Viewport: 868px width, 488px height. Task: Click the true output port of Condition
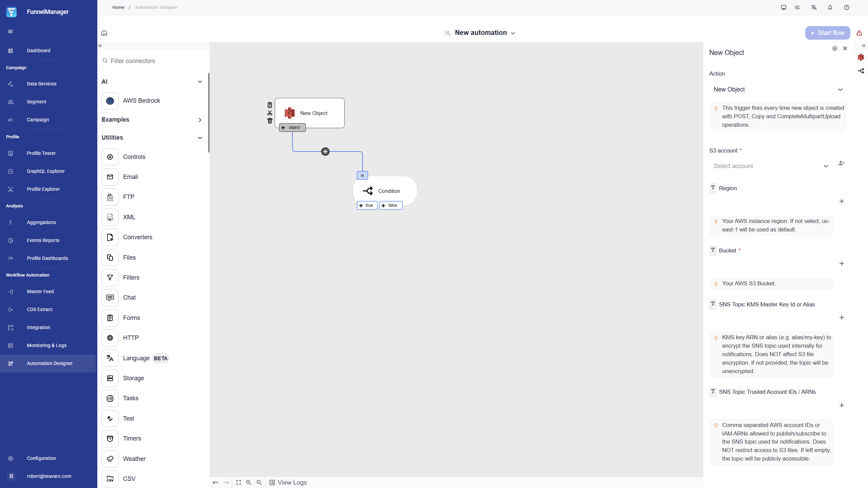tap(367, 205)
